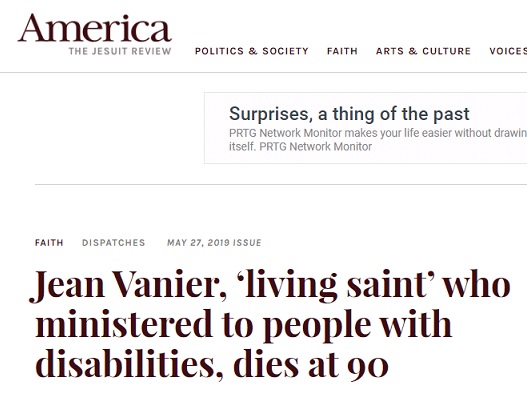Open the Voices navigation item

(508, 51)
